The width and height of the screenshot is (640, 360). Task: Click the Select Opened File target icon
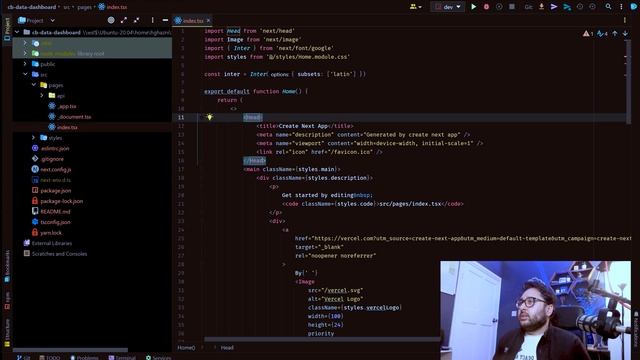[x=111, y=20]
